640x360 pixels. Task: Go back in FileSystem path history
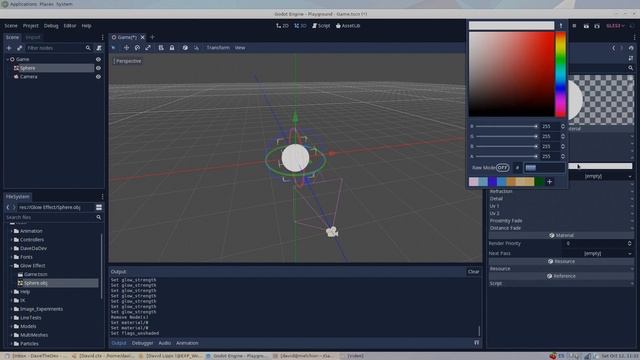point(8,207)
